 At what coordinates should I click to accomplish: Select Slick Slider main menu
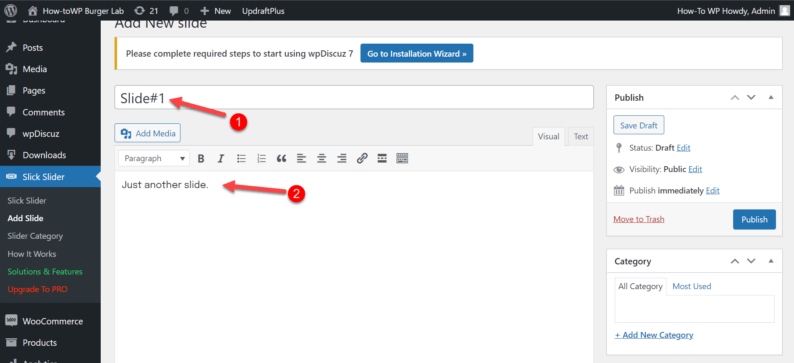50,177
